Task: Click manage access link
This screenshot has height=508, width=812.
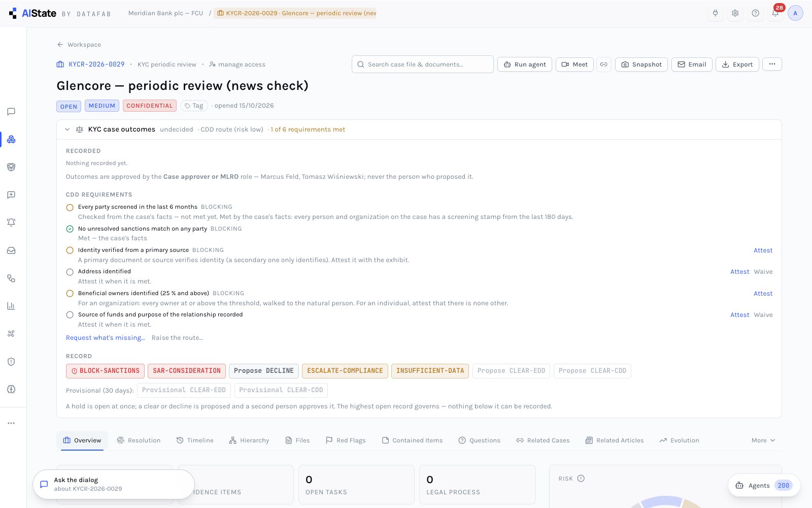Action: click(x=237, y=65)
